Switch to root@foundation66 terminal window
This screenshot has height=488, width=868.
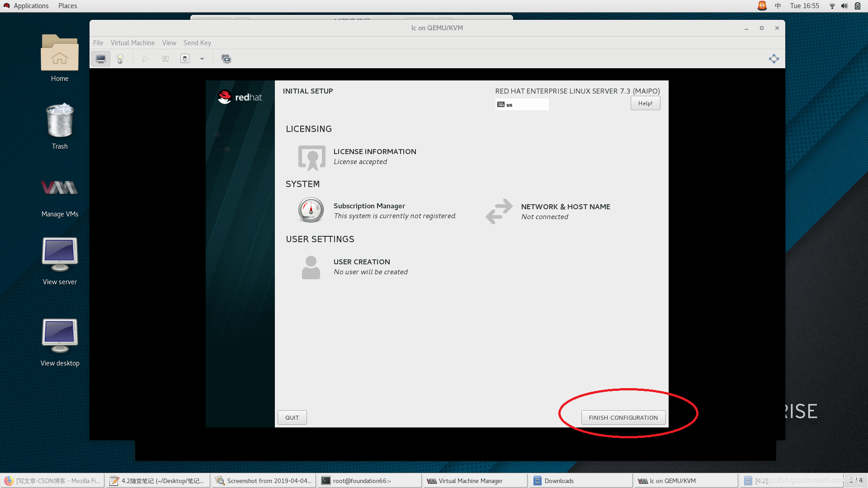pos(369,481)
